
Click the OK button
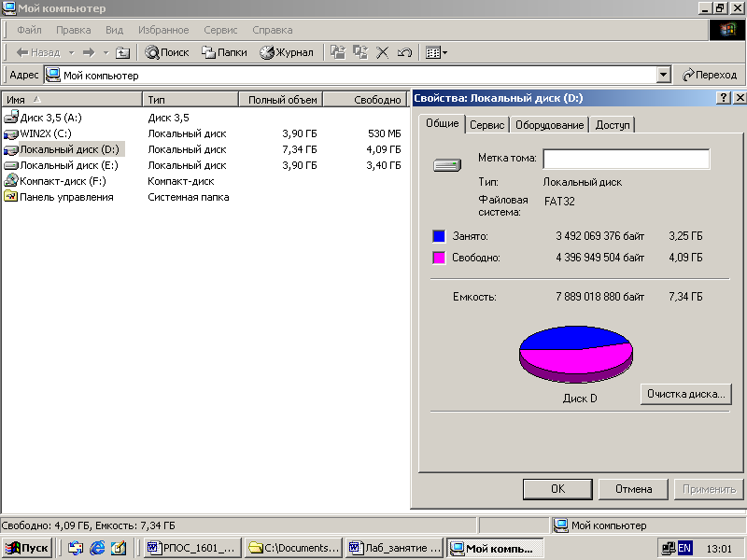pyautogui.click(x=557, y=489)
